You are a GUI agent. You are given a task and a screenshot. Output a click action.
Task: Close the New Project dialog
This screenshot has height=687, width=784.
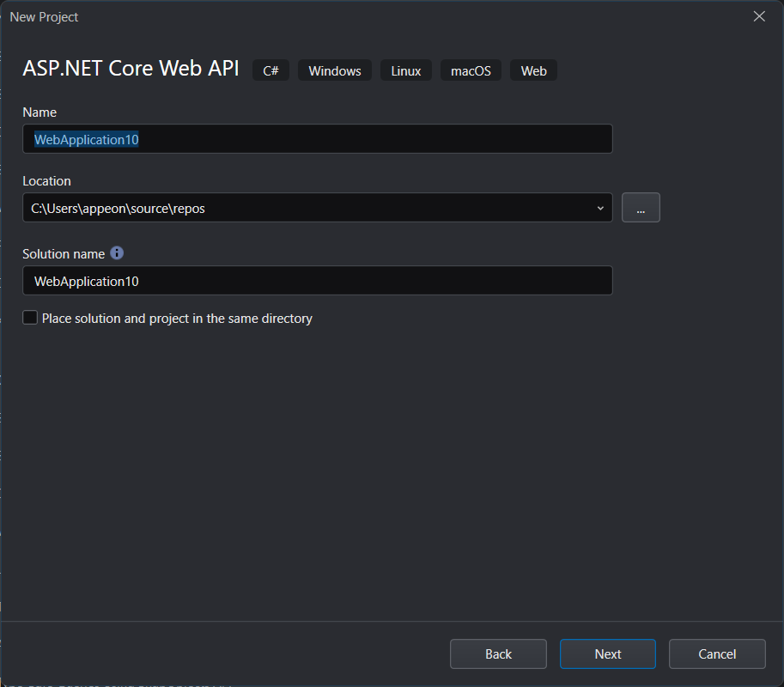[x=759, y=16]
